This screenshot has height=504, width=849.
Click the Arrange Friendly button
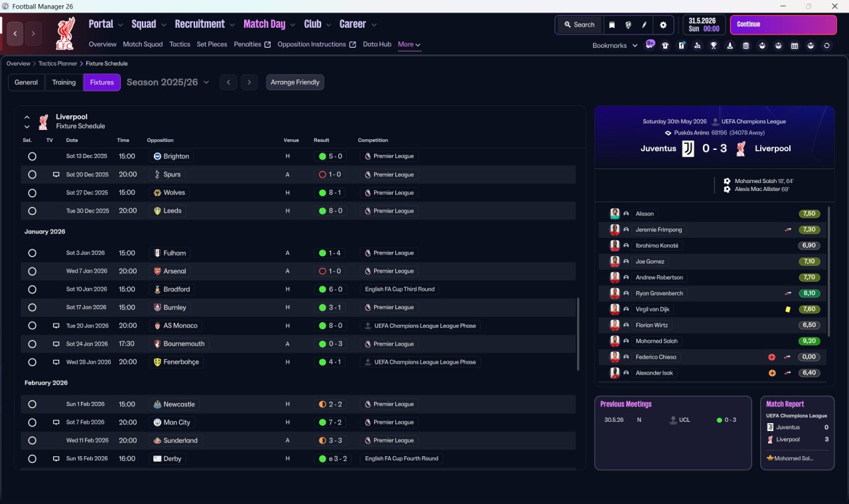(295, 82)
